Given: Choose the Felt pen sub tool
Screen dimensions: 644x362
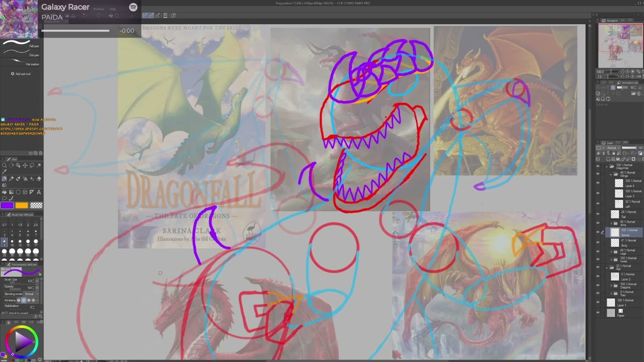Looking at the screenshot, I should [x=20, y=44].
